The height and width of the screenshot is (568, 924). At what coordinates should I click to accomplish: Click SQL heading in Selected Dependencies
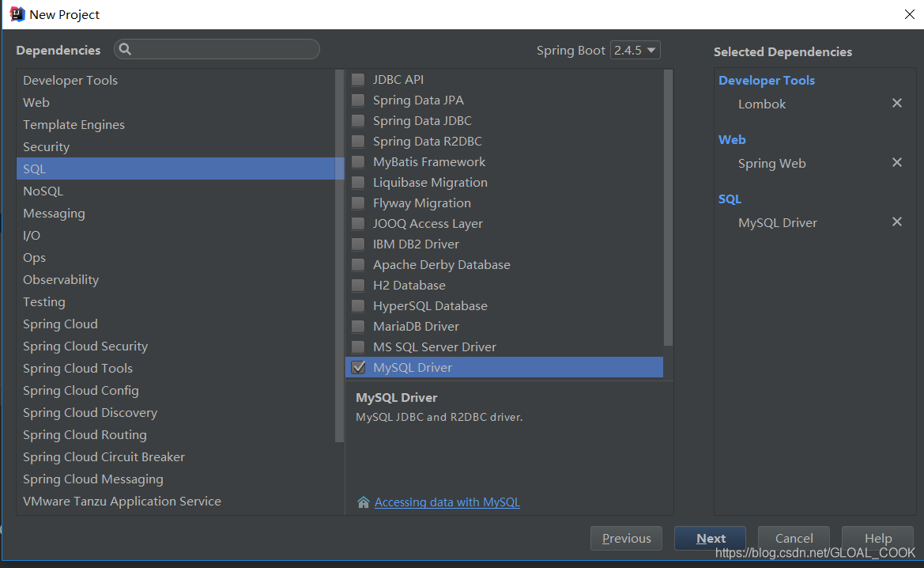[730, 199]
